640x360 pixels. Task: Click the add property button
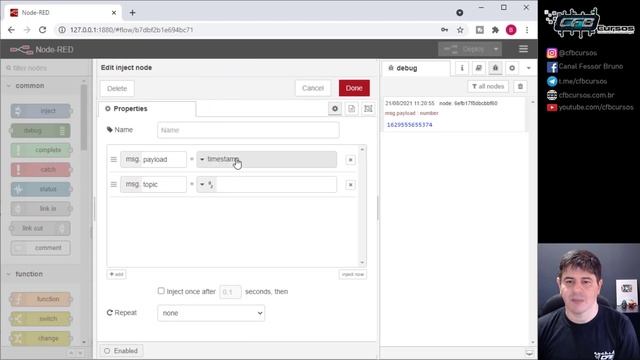pyautogui.click(x=116, y=274)
